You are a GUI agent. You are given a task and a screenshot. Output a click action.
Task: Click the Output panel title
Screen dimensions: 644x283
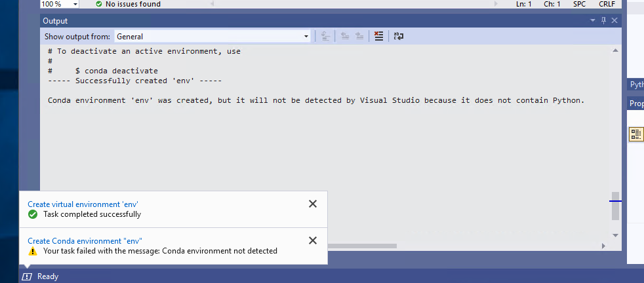[55, 21]
